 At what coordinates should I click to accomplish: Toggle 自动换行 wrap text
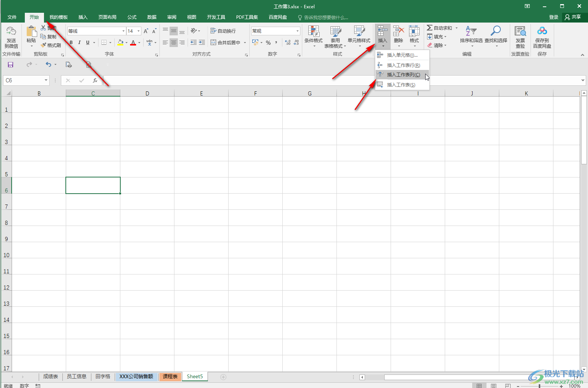[223, 31]
